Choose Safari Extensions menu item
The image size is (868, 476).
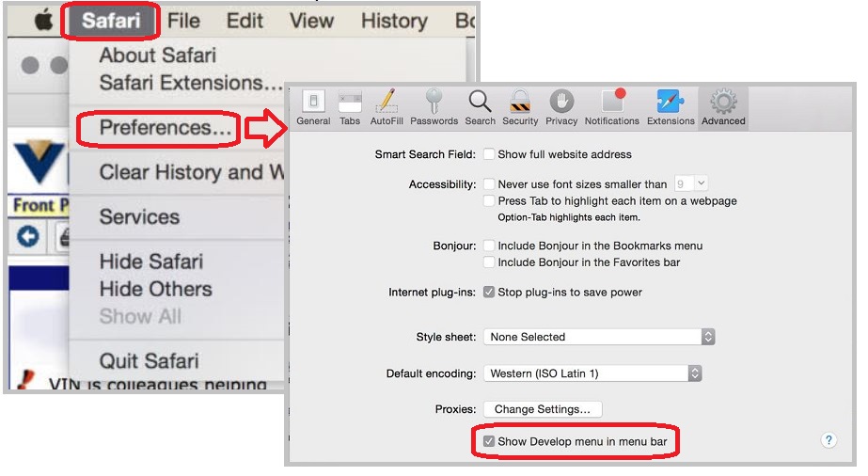[x=191, y=83]
